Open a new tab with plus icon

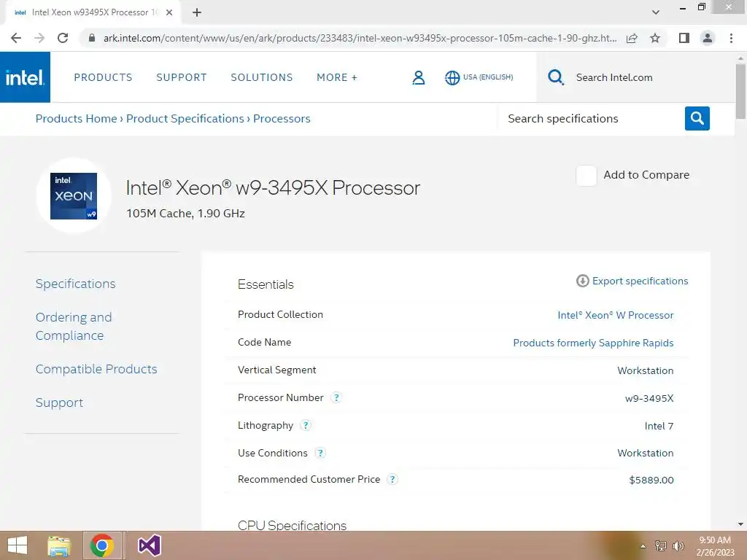point(197,12)
